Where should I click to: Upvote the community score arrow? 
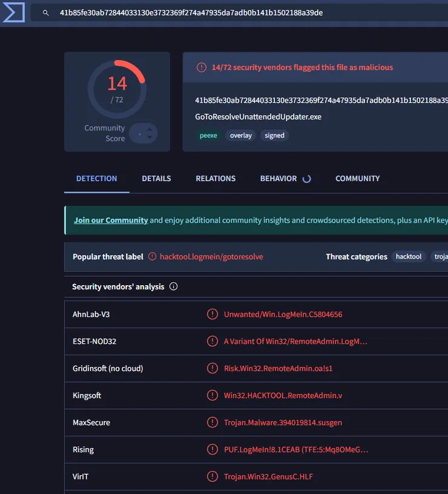150,129
